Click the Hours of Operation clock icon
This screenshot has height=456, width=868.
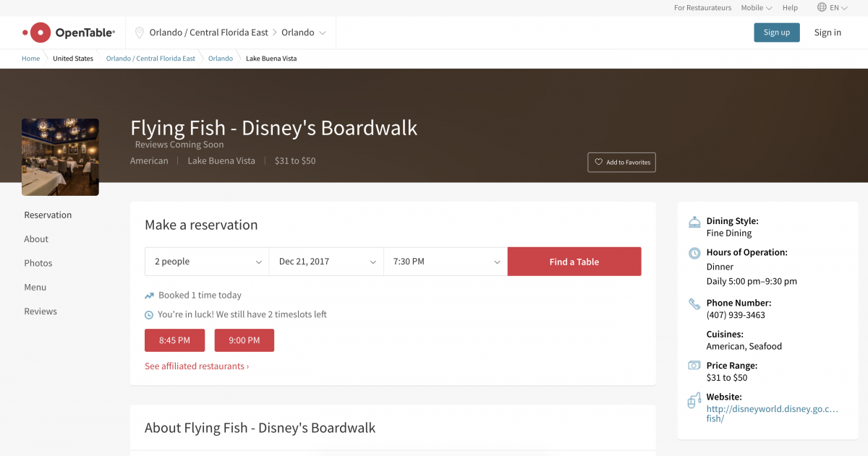pyautogui.click(x=694, y=253)
